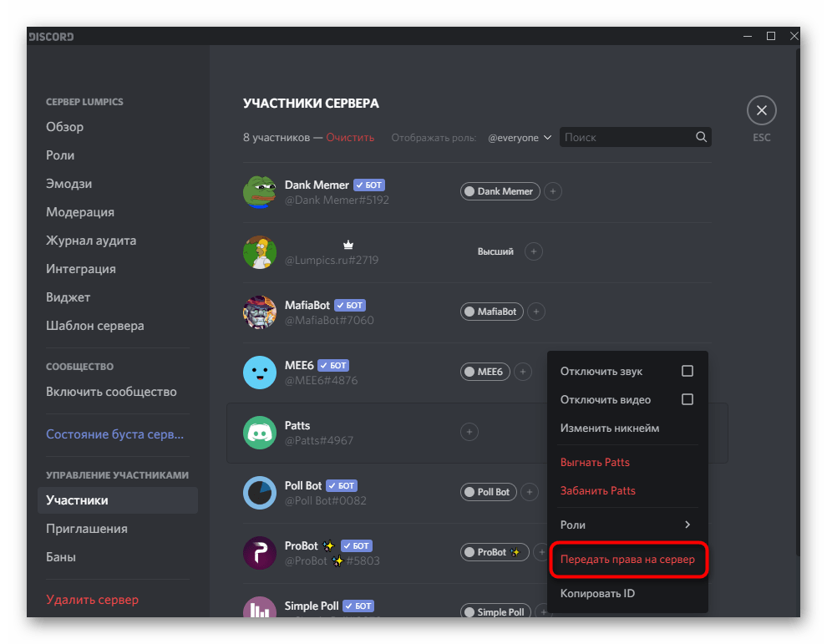Close settings with the ESC X button

(x=761, y=110)
